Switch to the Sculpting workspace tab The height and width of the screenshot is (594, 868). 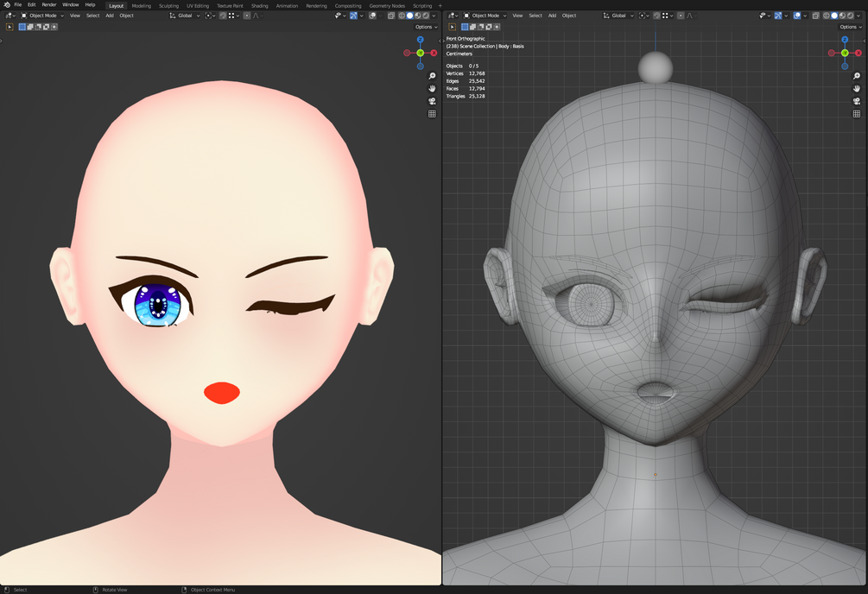coord(168,5)
